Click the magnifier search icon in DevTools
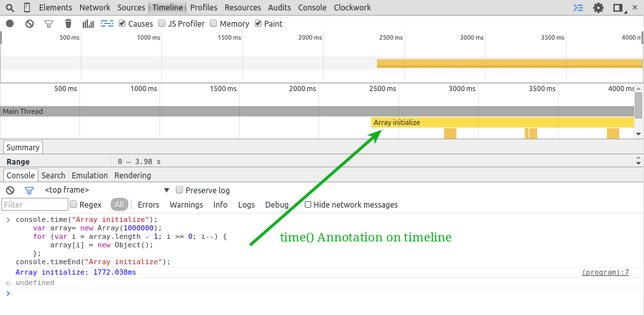644x315 pixels. pos(10,8)
